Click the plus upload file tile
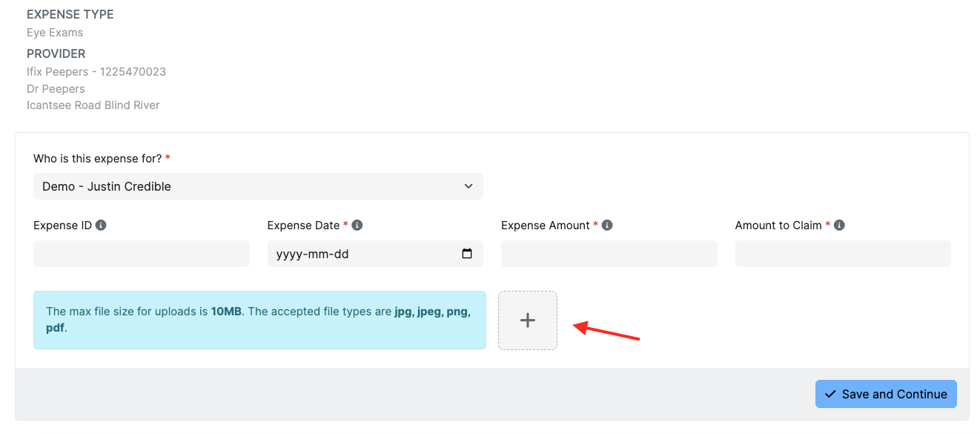 coord(527,320)
